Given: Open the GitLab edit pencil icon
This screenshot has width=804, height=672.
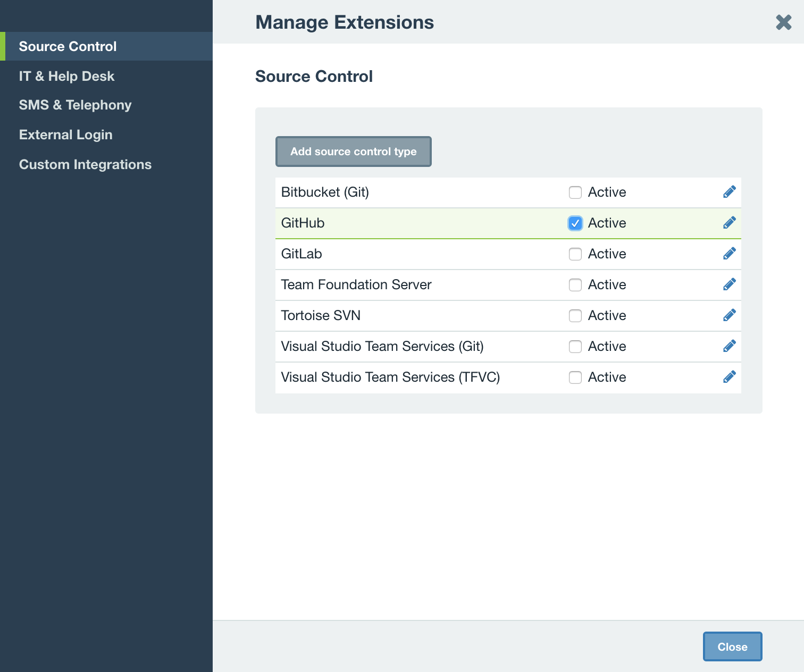Looking at the screenshot, I should pos(729,254).
